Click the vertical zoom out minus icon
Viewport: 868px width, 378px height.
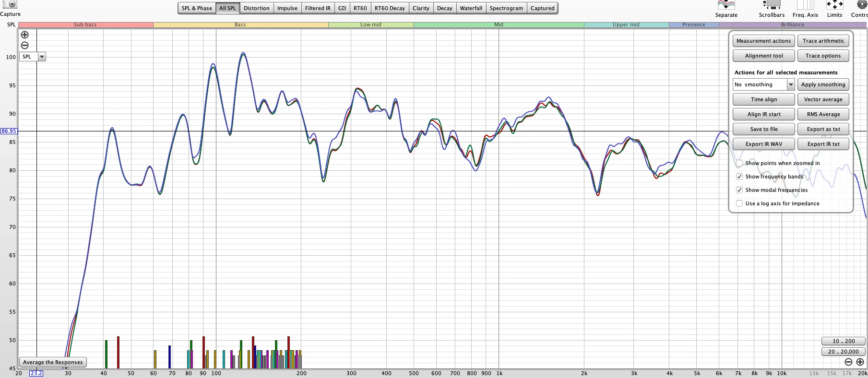click(x=25, y=46)
